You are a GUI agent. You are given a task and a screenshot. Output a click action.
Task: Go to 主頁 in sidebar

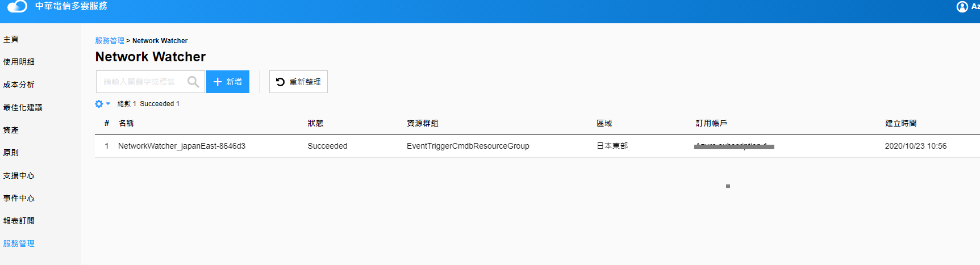[11, 39]
